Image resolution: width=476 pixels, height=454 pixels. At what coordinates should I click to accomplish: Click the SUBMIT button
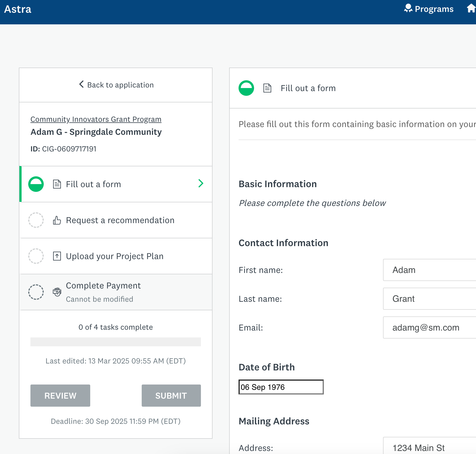pyautogui.click(x=171, y=396)
